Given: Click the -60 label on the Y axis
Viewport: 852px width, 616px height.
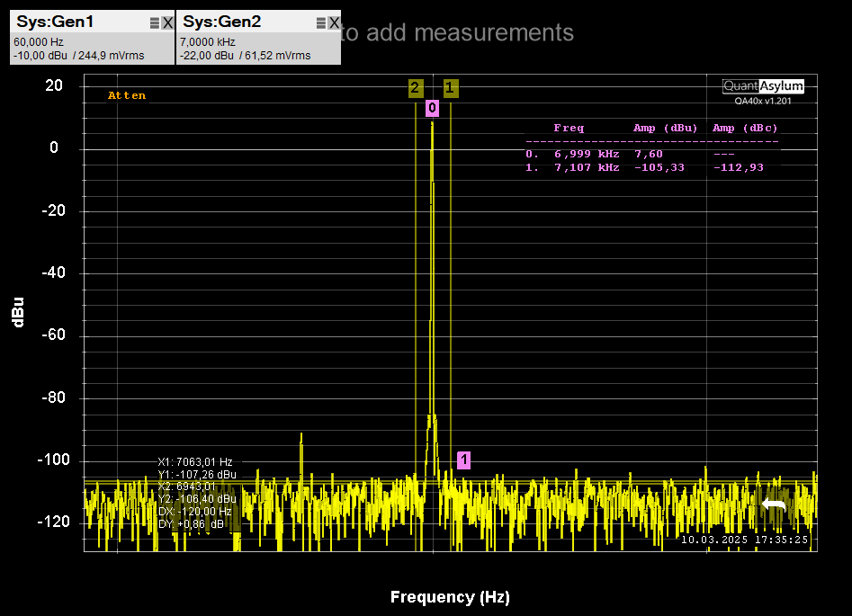Looking at the screenshot, I should [53, 335].
